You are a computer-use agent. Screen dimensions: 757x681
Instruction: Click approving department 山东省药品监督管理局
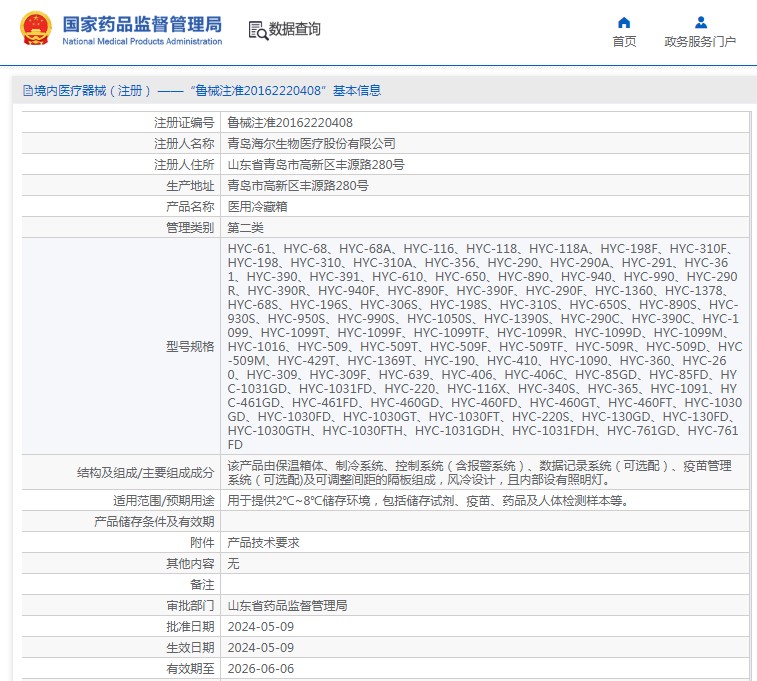(x=287, y=605)
